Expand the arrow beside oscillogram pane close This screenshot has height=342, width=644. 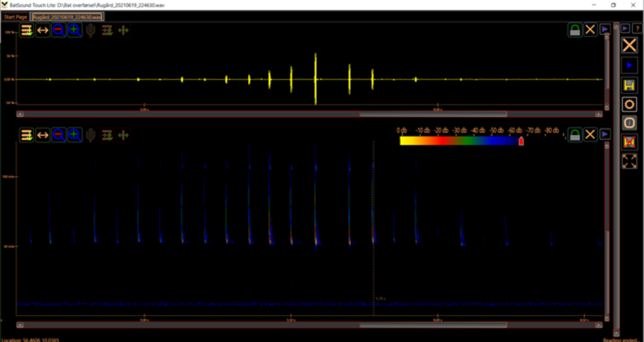coord(605,30)
